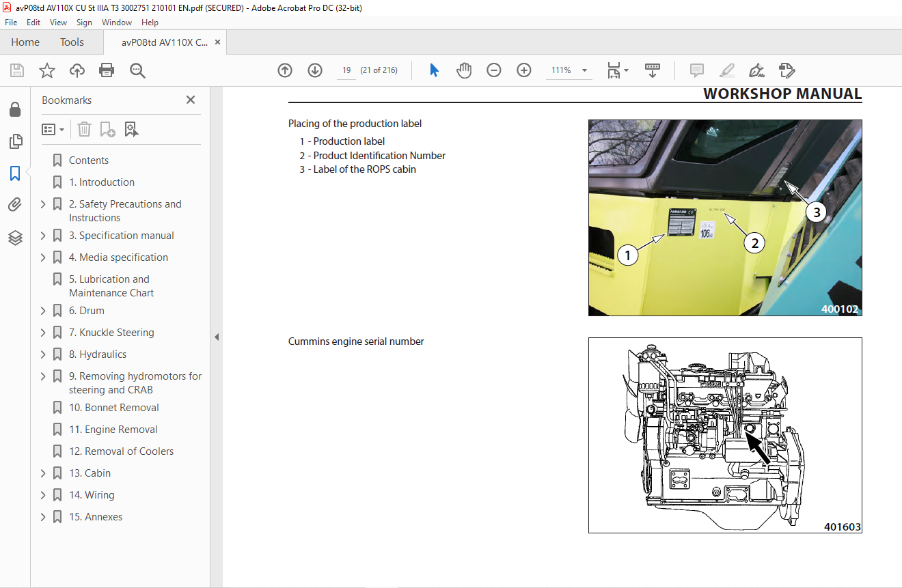The width and height of the screenshot is (902, 588).
Task: Close the avP08td document tab
Action: pos(217,42)
